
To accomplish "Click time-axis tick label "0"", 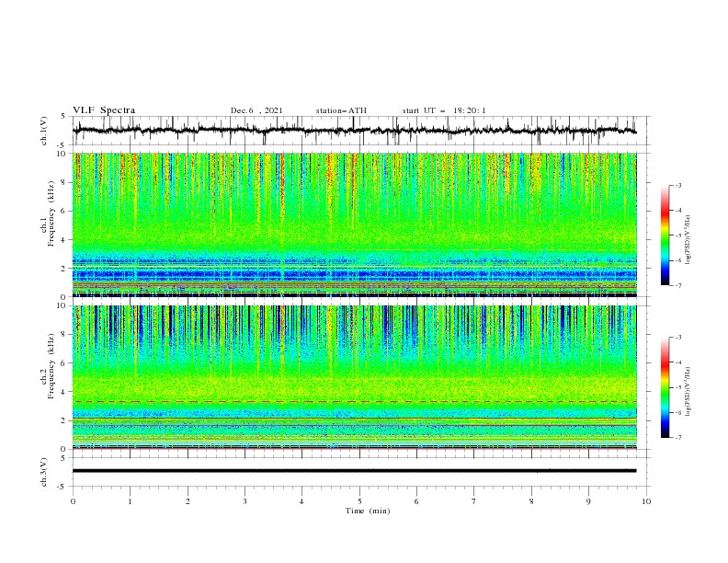I will [x=73, y=501].
